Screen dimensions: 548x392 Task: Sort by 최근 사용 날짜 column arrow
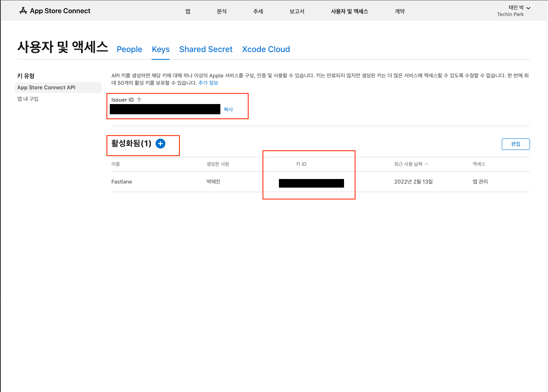click(x=427, y=164)
